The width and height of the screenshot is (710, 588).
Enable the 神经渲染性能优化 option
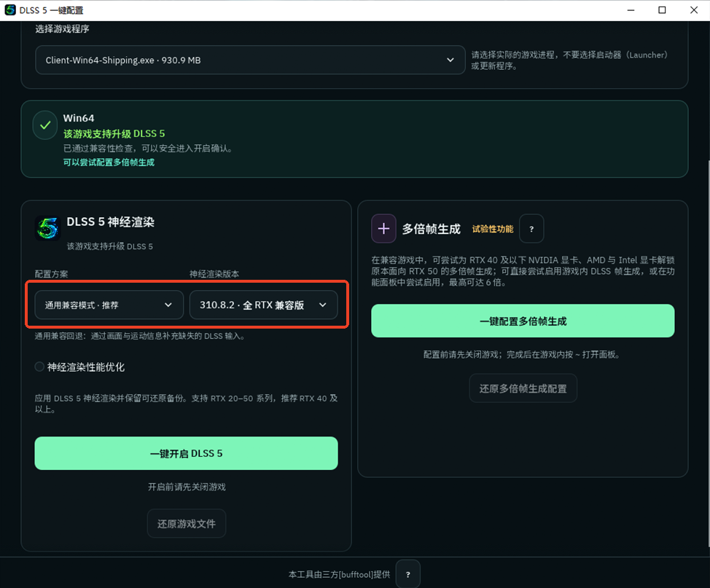[x=39, y=366]
